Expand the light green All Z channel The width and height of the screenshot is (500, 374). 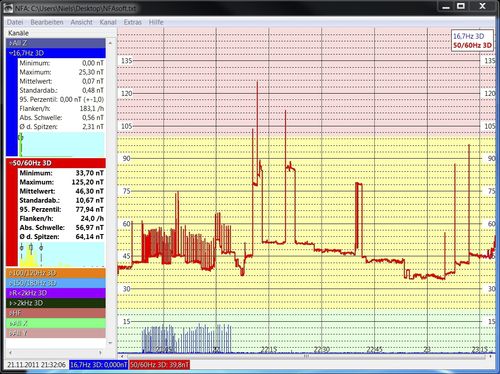pos(56,323)
